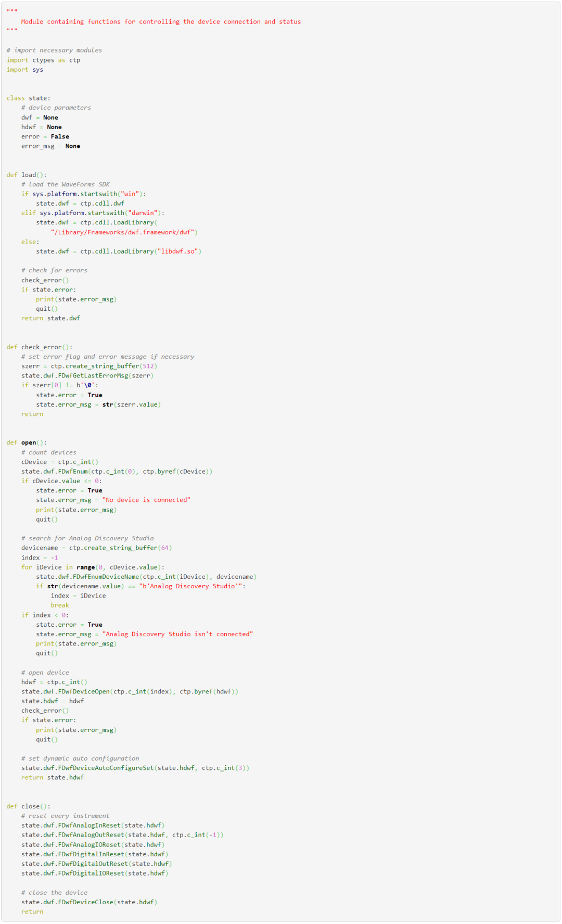Click the '# count devices' comment
Screen dimensions: 562x924
coord(48,452)
